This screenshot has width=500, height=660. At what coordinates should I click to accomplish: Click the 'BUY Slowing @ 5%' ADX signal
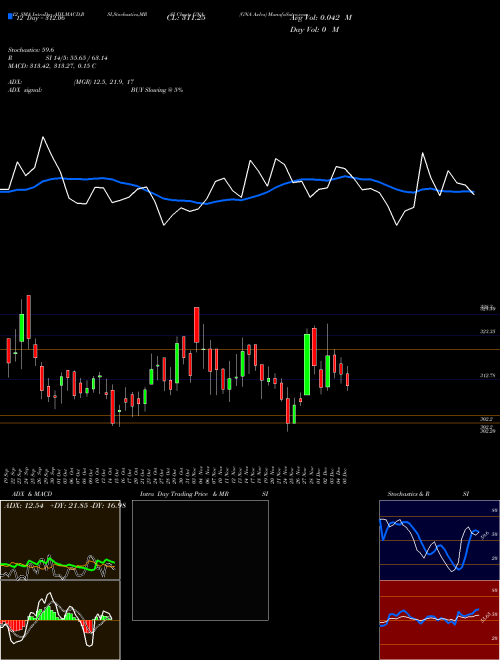(x=157, y=90)
